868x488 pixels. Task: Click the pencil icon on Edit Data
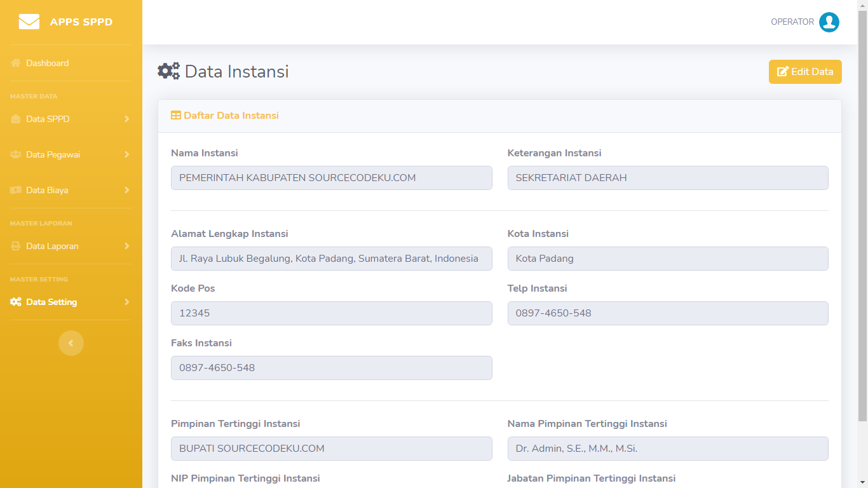[x=783, y=72]
